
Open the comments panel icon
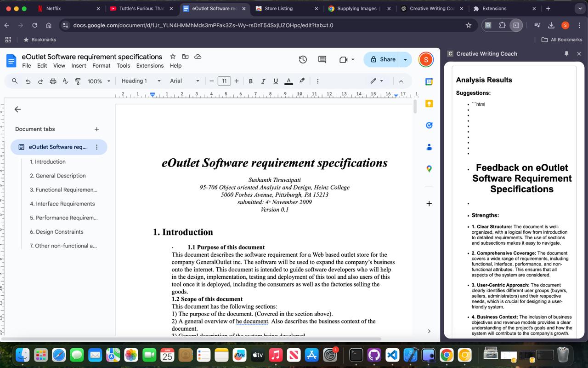[322, 59]
